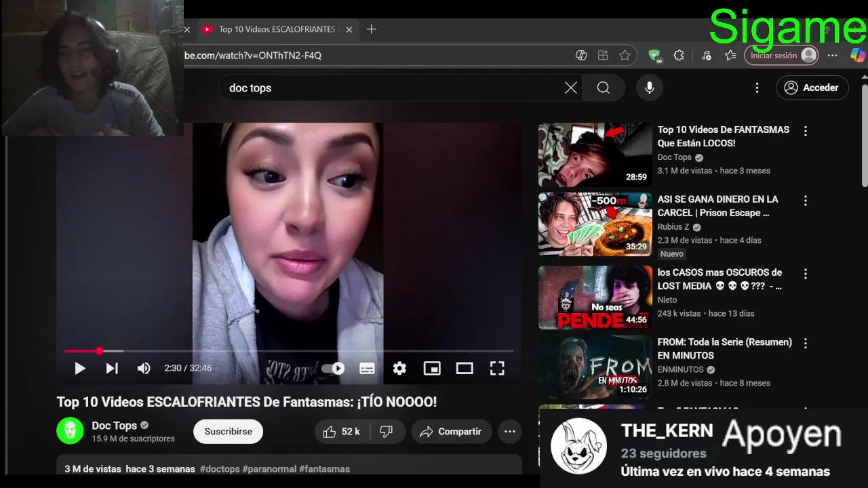This screenshot has height=488, width=868.
Task: Open 'FANTASMAS Que Están LOCOS' thumbnail
Action: pos(595,155)
